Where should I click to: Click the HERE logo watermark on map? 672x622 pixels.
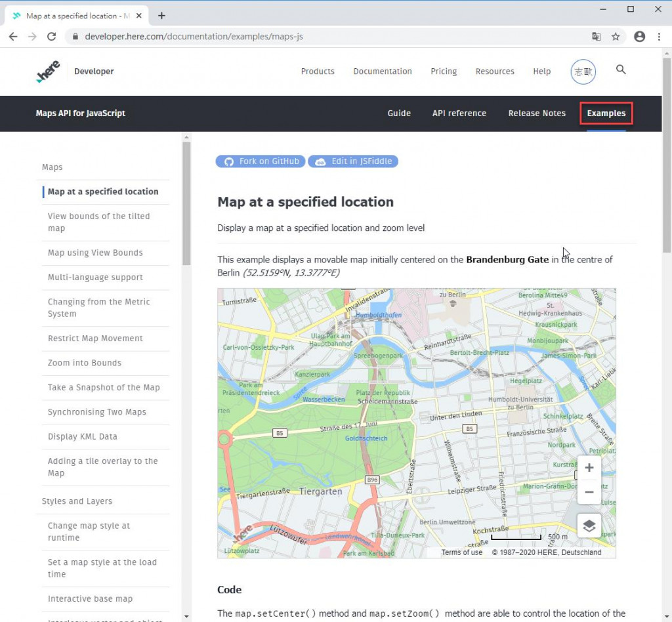243,533
